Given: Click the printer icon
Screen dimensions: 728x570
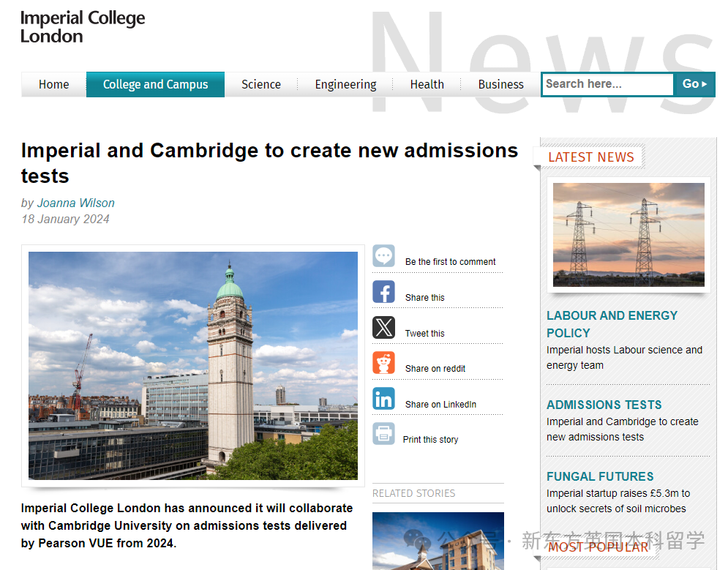Looking at the screenshot, I should [383, 434].
